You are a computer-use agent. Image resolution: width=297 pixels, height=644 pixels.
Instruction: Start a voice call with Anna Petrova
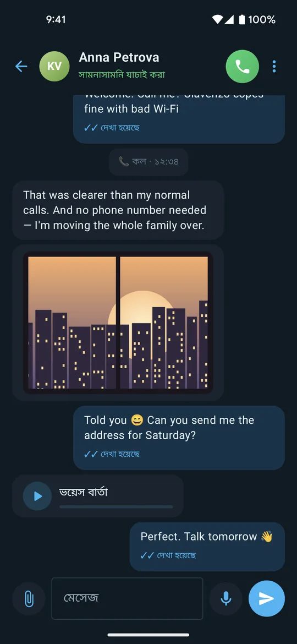coord(243,66)
